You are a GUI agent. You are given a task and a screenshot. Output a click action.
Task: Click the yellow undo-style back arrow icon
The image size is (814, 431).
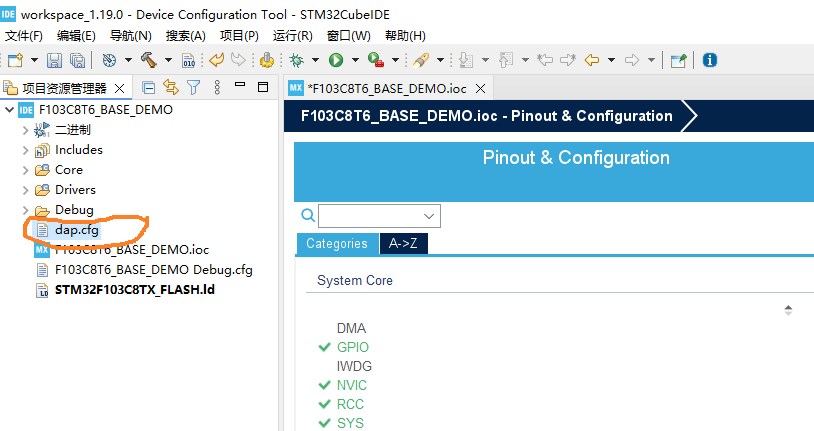coord(216,60)
